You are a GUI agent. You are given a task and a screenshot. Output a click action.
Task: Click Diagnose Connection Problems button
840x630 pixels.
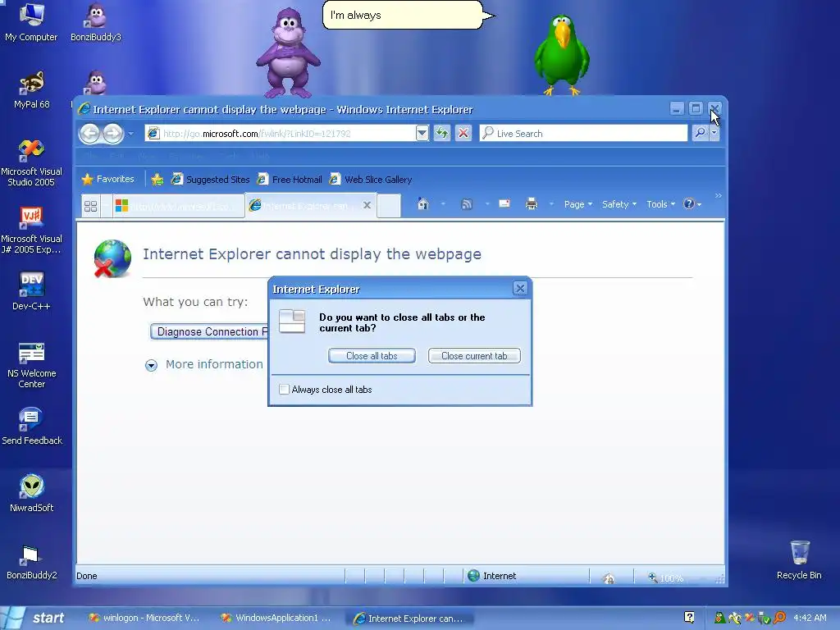[x=209, y=331]
